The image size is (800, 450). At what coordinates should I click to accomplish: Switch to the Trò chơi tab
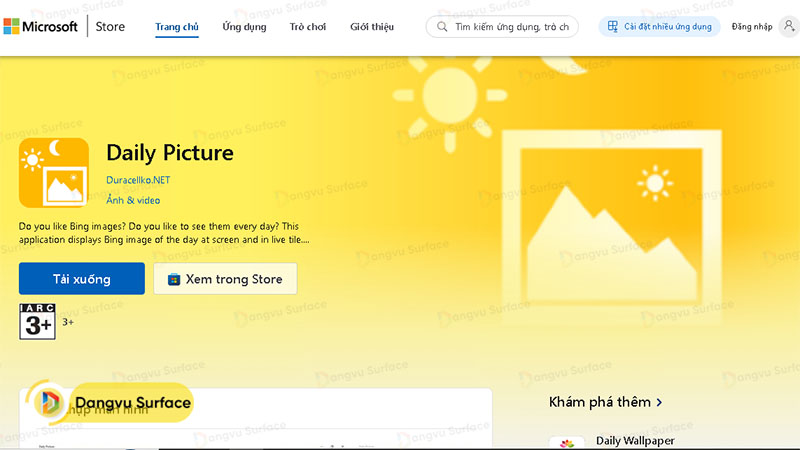tap(308, 27)
